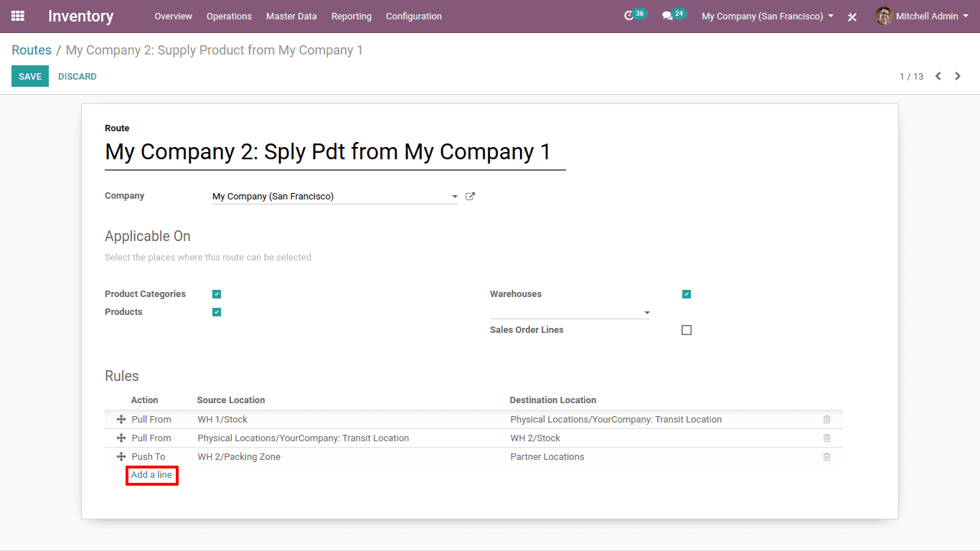Uncheck the Products checkbox

click(217, 312)
